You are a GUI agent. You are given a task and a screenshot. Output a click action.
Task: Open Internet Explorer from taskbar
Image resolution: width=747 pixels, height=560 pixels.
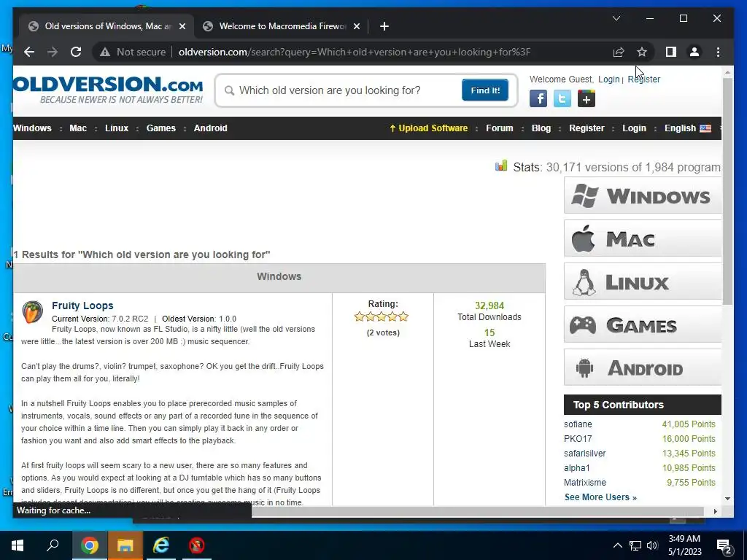tap(161, 545)
